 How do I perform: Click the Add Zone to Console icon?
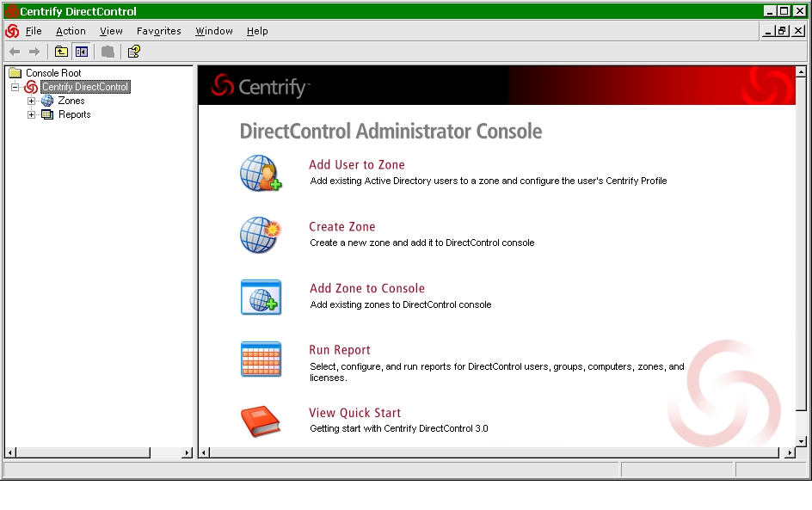(x=261, y=297)
